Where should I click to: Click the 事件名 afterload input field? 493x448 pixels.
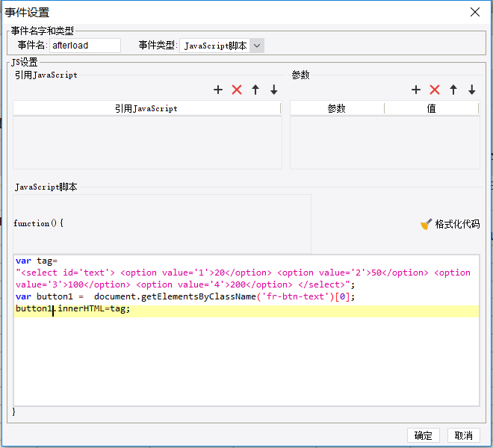85,46
